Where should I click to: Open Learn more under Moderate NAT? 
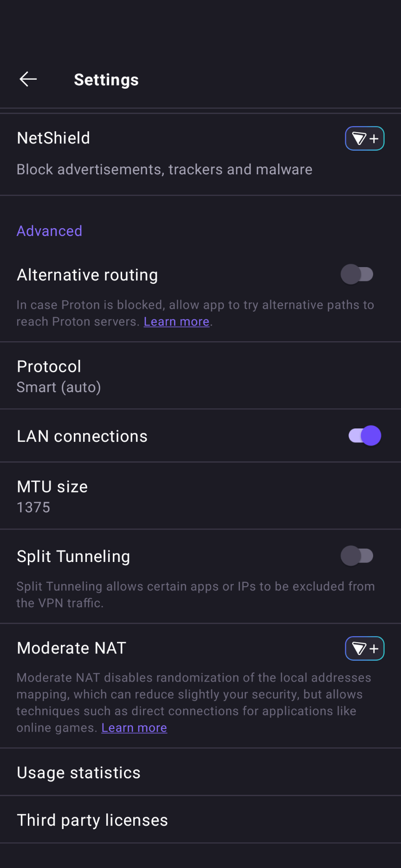134,728
